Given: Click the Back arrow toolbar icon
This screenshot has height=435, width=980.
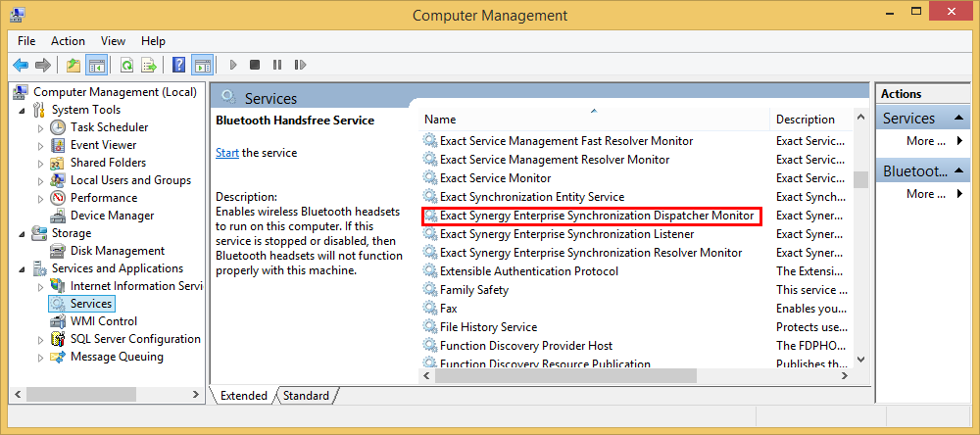Looking at the screenshot, I should [21, 65].
